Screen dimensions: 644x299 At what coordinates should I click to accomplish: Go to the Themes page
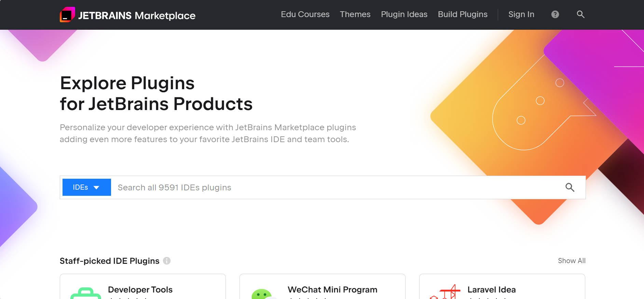355,14
